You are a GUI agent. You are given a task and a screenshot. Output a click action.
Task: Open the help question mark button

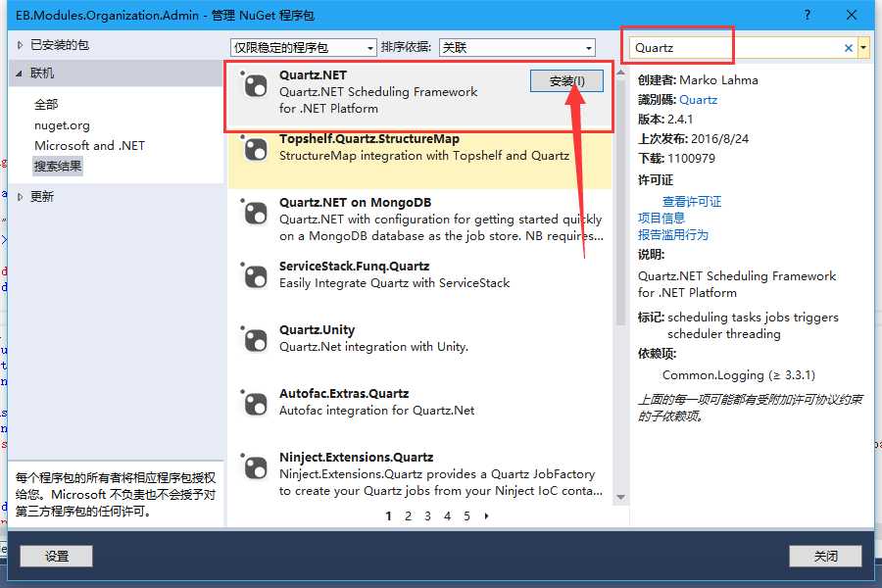[808, 15]
